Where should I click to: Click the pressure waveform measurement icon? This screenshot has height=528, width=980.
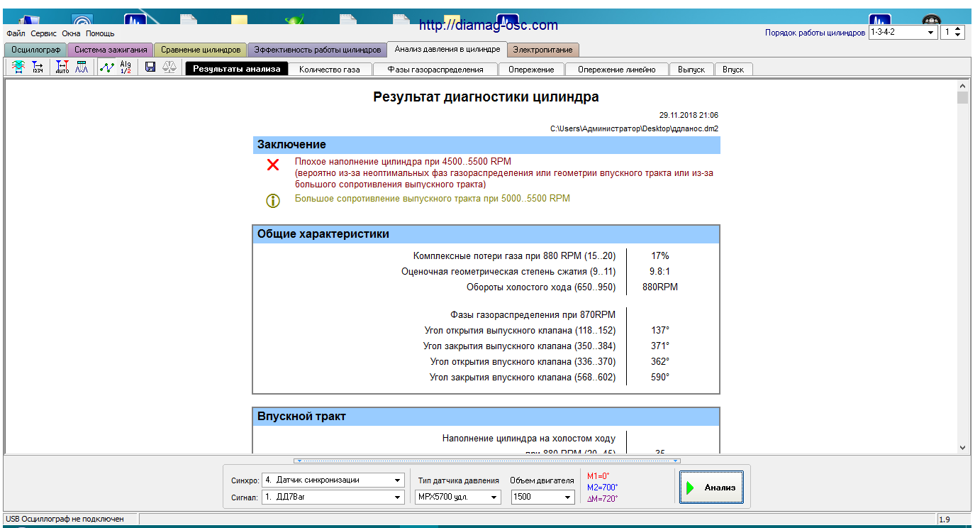coord(18,67)
